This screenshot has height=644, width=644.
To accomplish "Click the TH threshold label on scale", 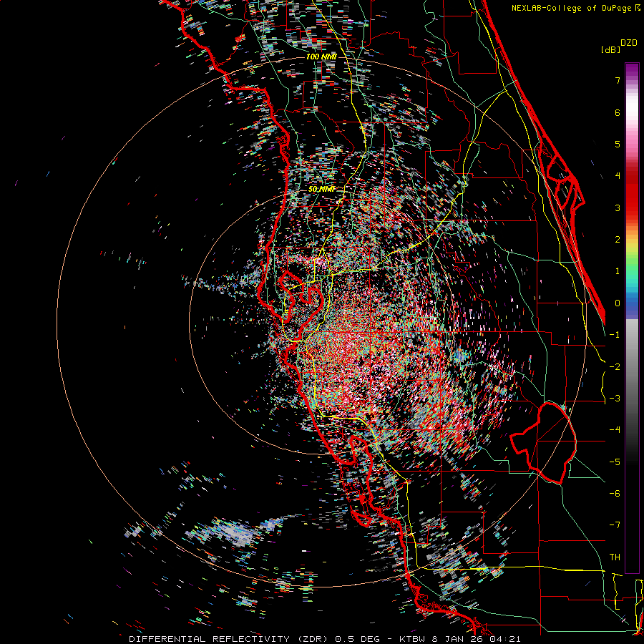I will pos(615,557).
